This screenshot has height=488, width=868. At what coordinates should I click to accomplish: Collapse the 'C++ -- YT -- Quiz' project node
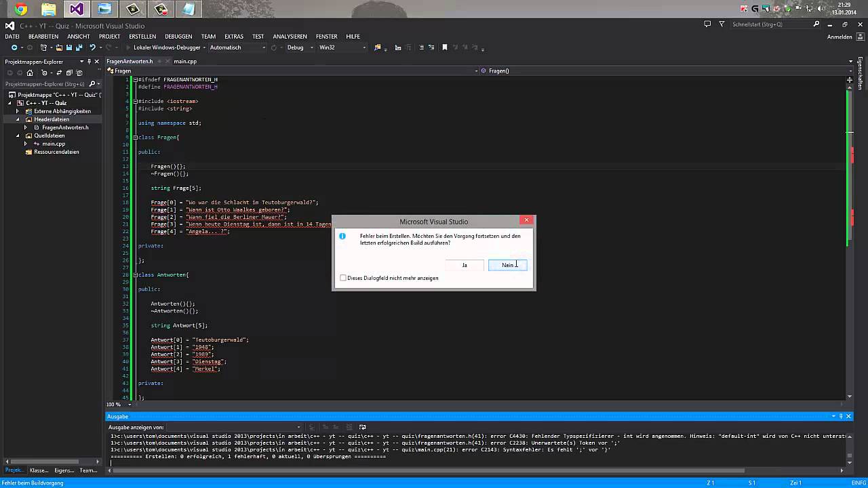click(10, 103)
